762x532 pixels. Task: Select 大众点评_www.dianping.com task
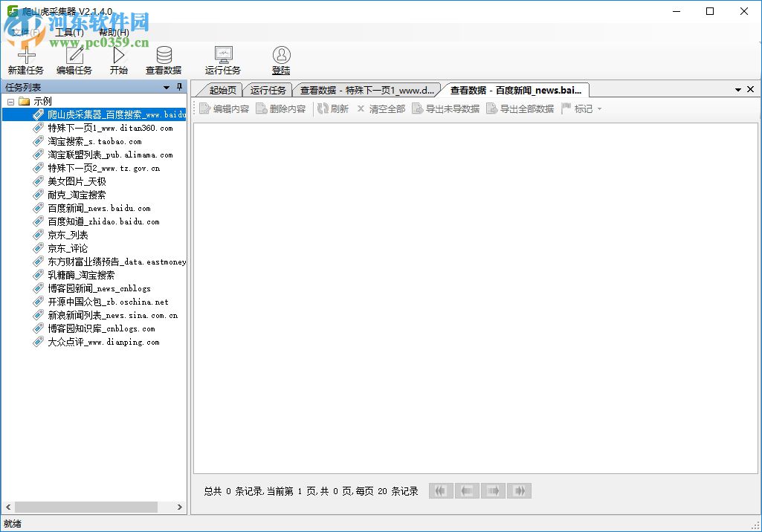103,342
